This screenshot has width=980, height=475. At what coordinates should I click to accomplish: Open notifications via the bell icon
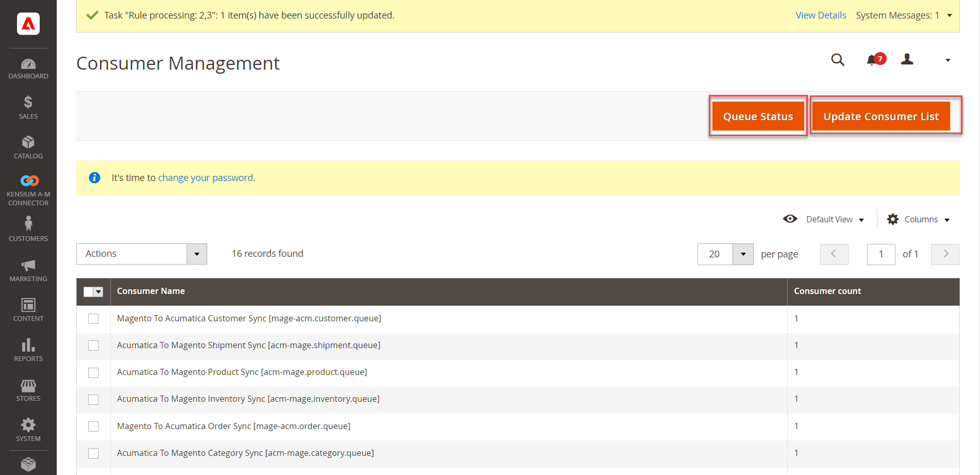tap(872, 60)
